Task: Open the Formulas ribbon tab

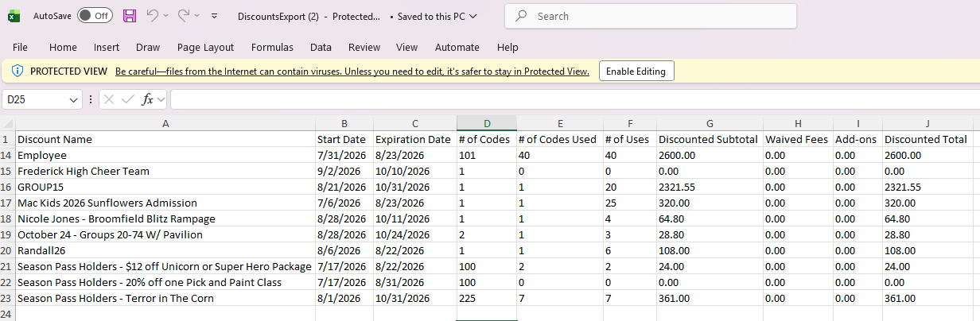Action: point(272,48)
